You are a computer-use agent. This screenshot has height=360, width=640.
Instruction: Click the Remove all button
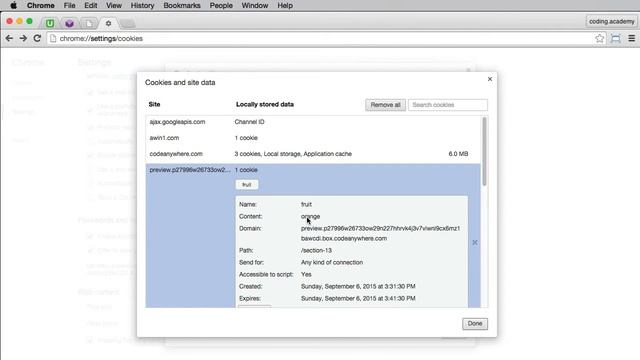pyautogui.click(x=385, y=105)
